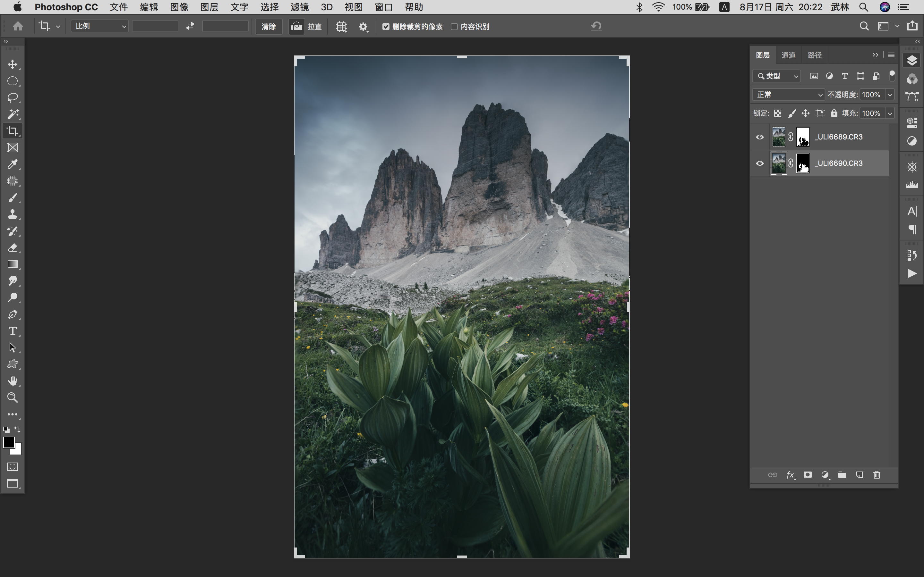Select the Eraser tool
The width and height of the screenshot is (924, 577).
[13, 248]
